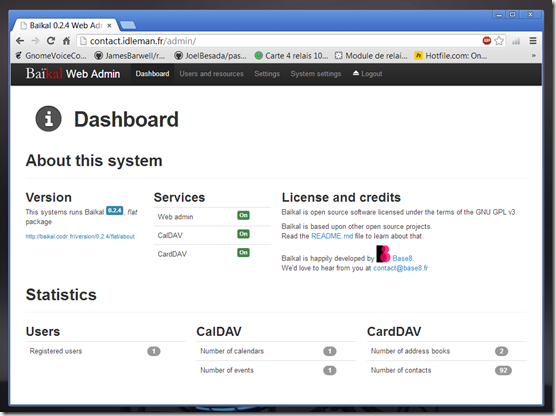
Task: Click the page icon in the address bar
Action: tap(83, 41)
